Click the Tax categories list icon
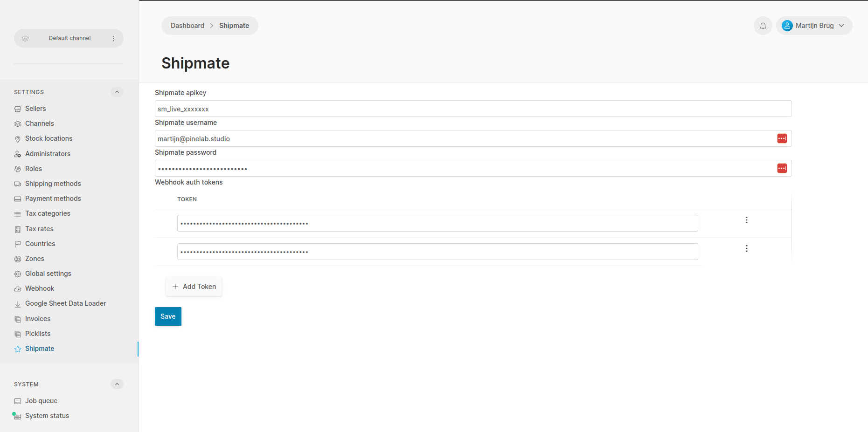 coord(18,214)
